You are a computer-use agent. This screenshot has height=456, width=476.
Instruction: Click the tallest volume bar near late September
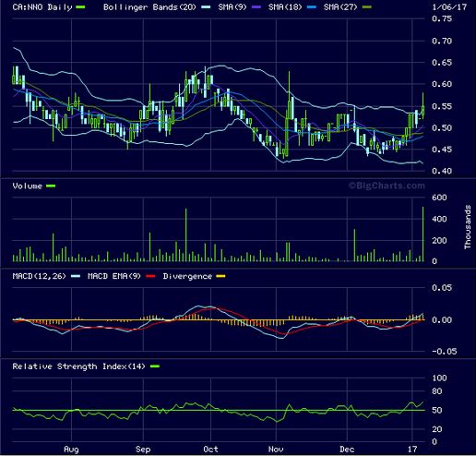(x=185, y=235)
